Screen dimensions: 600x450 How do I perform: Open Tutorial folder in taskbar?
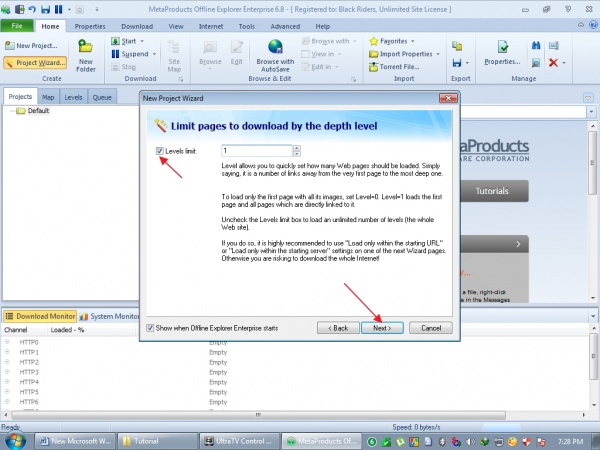(157, 441)
